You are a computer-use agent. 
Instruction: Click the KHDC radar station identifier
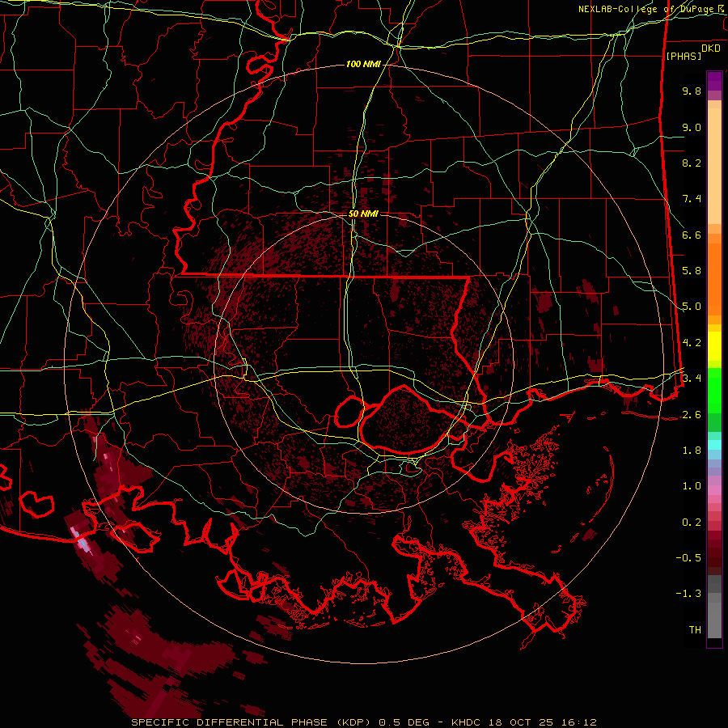467,722
